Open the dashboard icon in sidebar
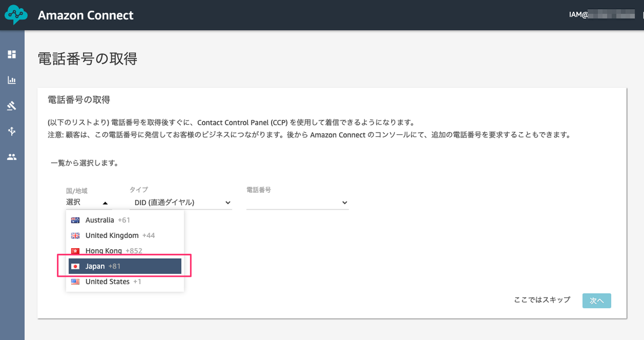 [x=12, y=54]
